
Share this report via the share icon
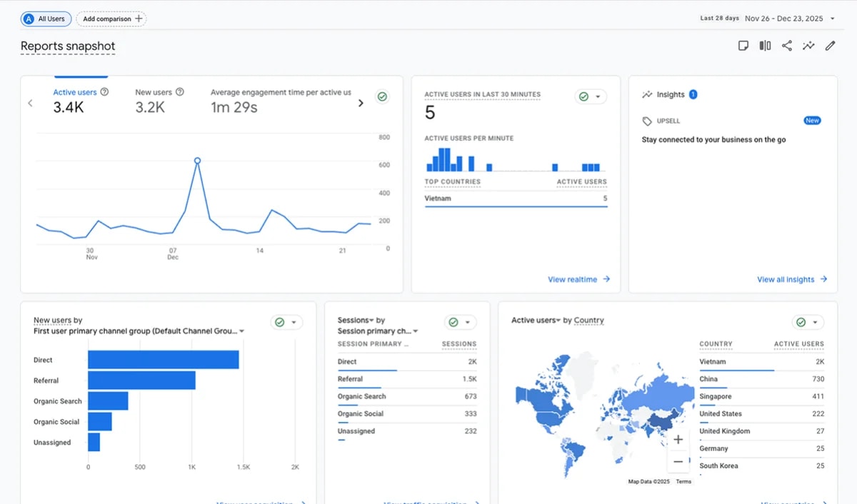(787, 46)
